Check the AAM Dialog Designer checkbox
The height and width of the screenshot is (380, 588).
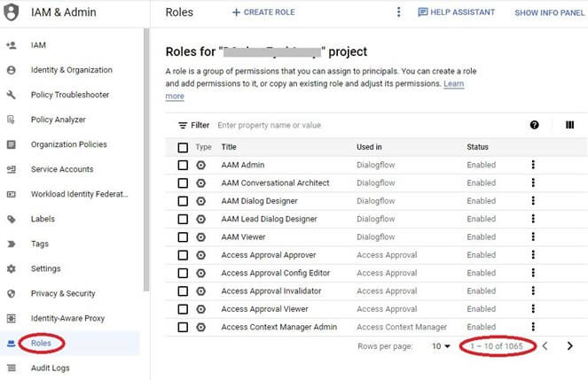[183, 201]
